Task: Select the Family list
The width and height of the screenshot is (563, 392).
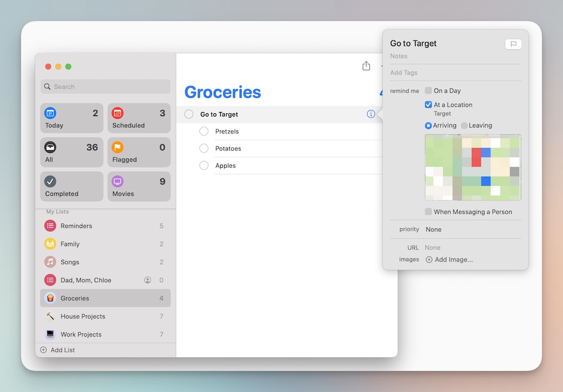Action: coord(105,244)
